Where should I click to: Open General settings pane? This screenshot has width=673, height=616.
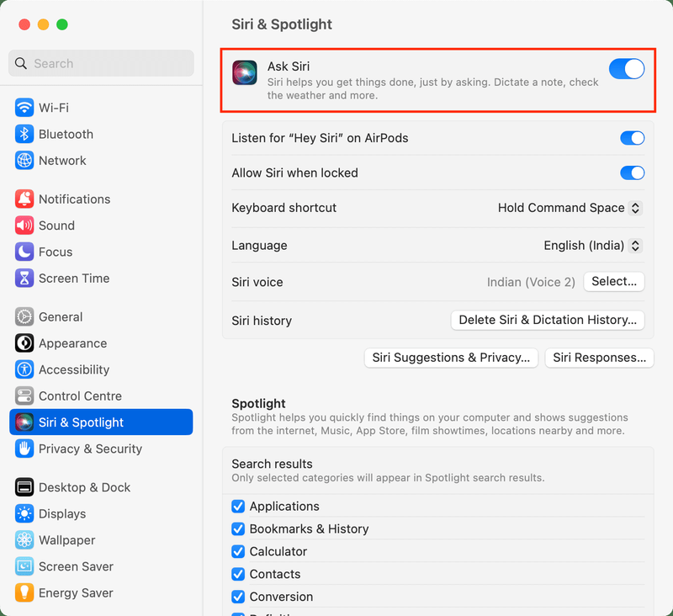[x=101, y=316]
